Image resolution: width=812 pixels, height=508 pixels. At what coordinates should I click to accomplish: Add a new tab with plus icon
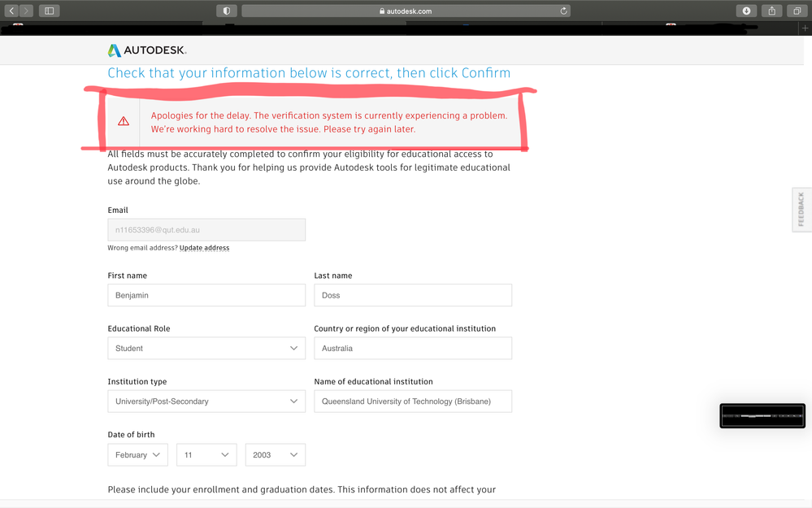click(x=805, y=28)
